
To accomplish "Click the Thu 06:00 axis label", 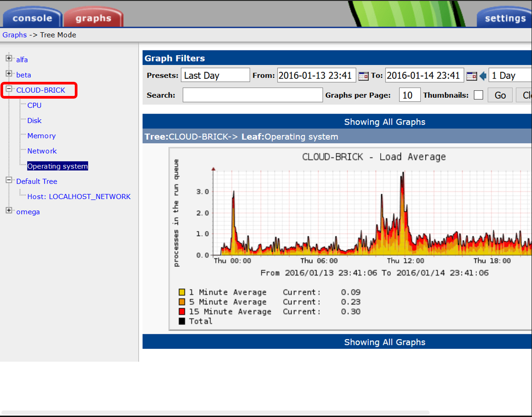I will (319, 261).
